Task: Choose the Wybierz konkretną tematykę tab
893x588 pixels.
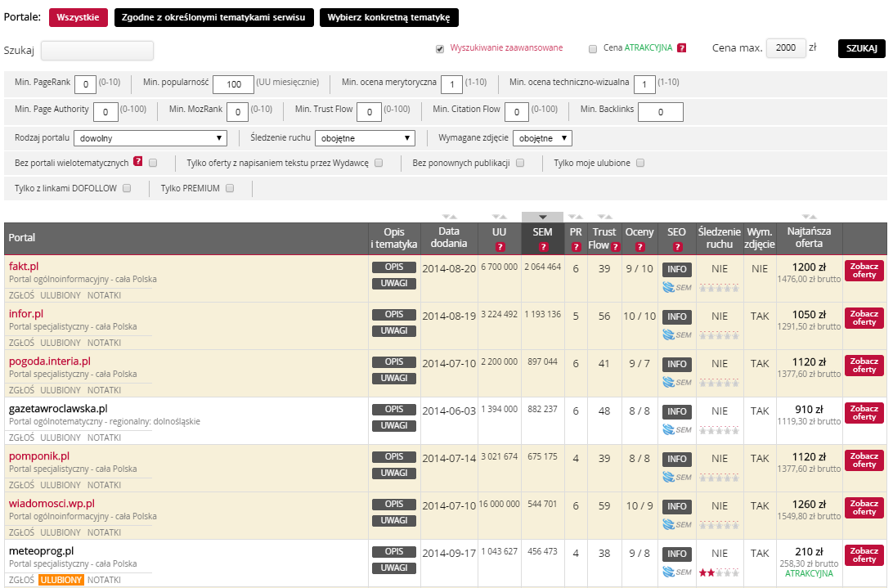Action: 389,17
